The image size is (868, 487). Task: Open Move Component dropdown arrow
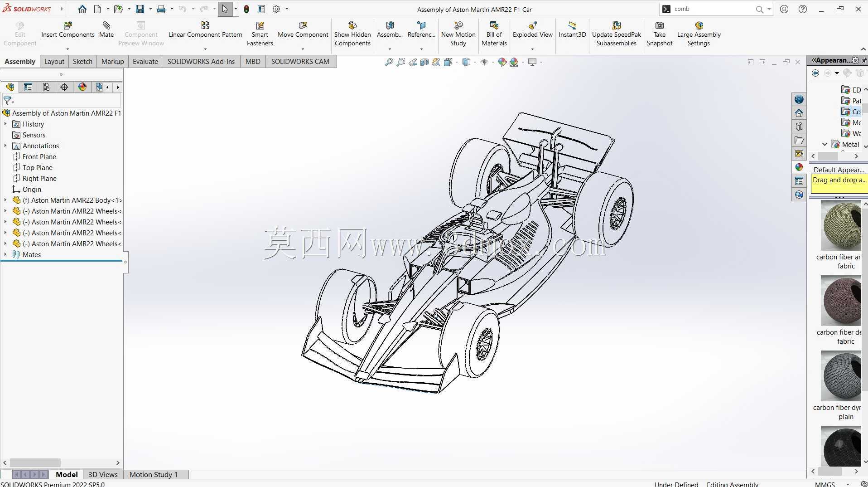tap(303, 49)
